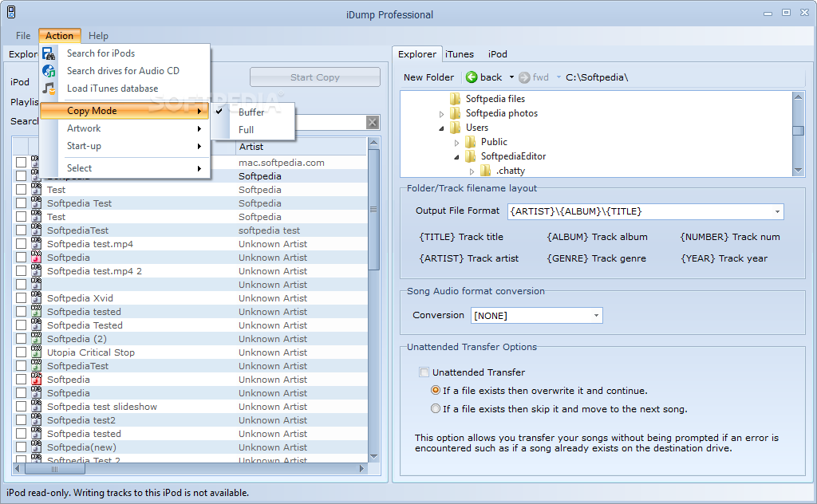Expand the .chatty tree node

pyautogui.click(x=472, y=171)
